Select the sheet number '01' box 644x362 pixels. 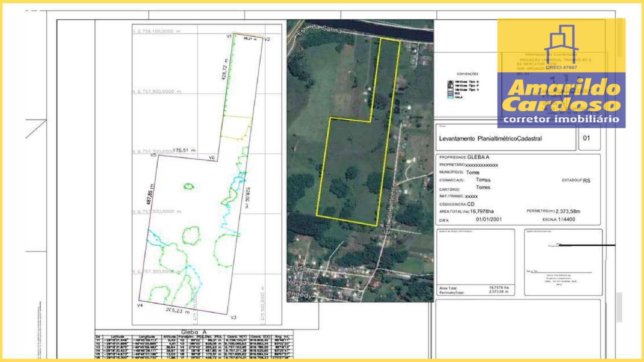590,138
